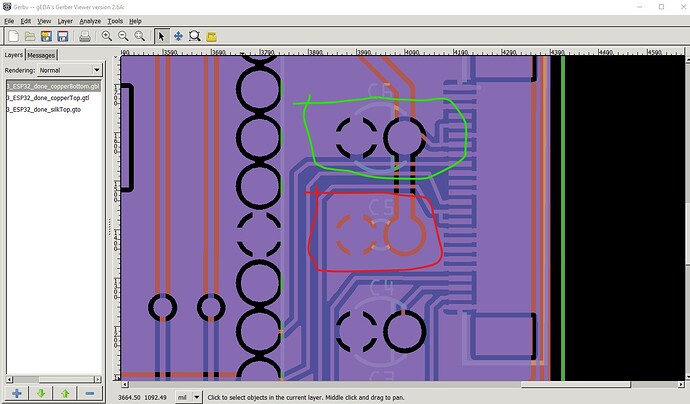
Task: Click the cursor coordinates 3664.50 1092.49 readout
Action: [x=142, y=397]
